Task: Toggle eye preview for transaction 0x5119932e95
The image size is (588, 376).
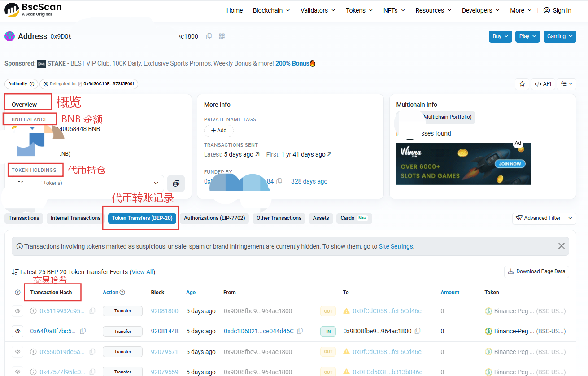Action: pyautogui.click(x=17, y=311)
